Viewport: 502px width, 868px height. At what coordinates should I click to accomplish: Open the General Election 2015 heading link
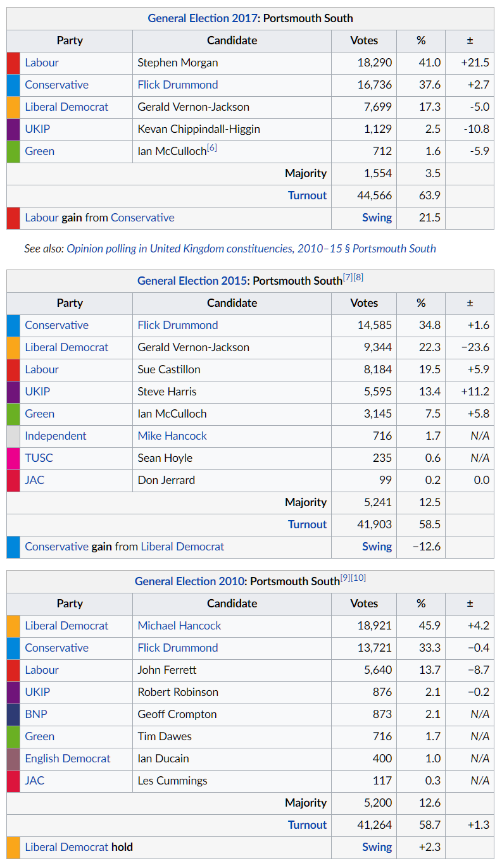point(192,281)
